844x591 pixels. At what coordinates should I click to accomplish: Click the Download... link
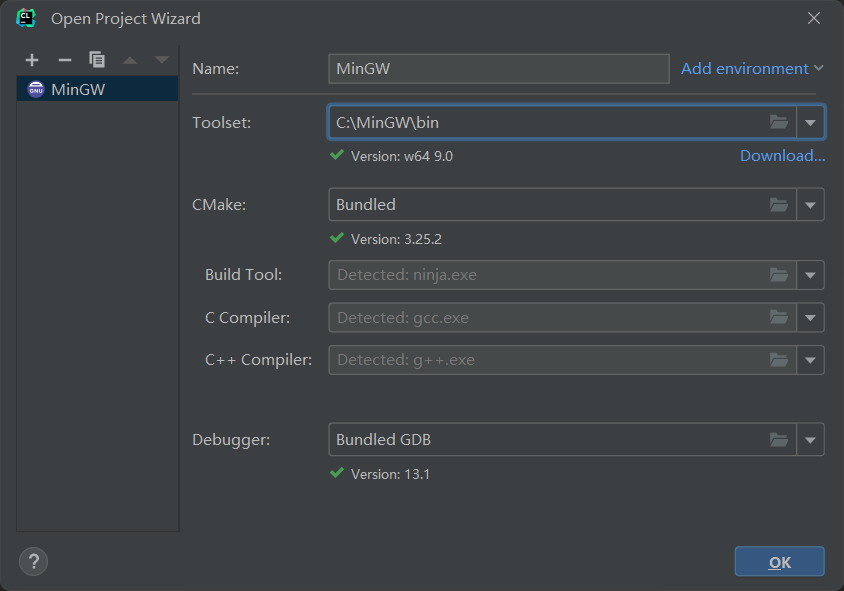tap(782, 156)
